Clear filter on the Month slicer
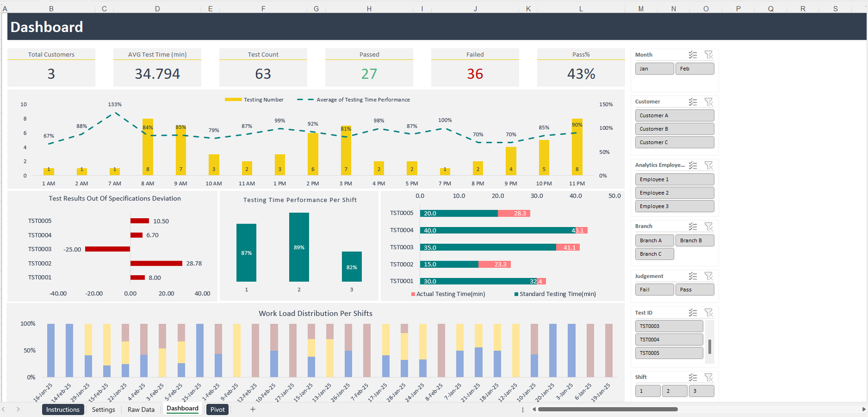This screenshot has height=417, width=868. click(709, 55)
